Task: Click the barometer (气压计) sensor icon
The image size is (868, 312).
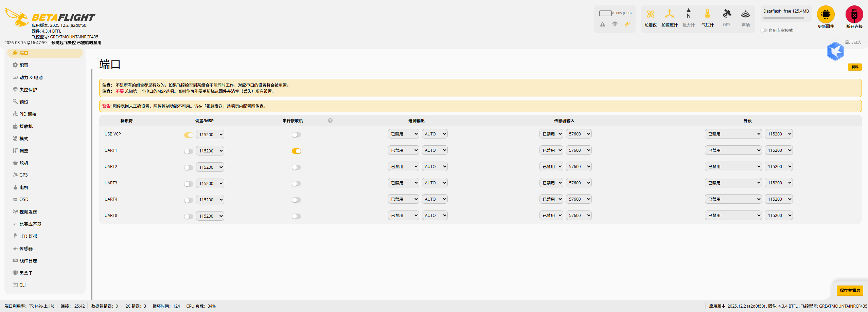Action: point(707,14)
